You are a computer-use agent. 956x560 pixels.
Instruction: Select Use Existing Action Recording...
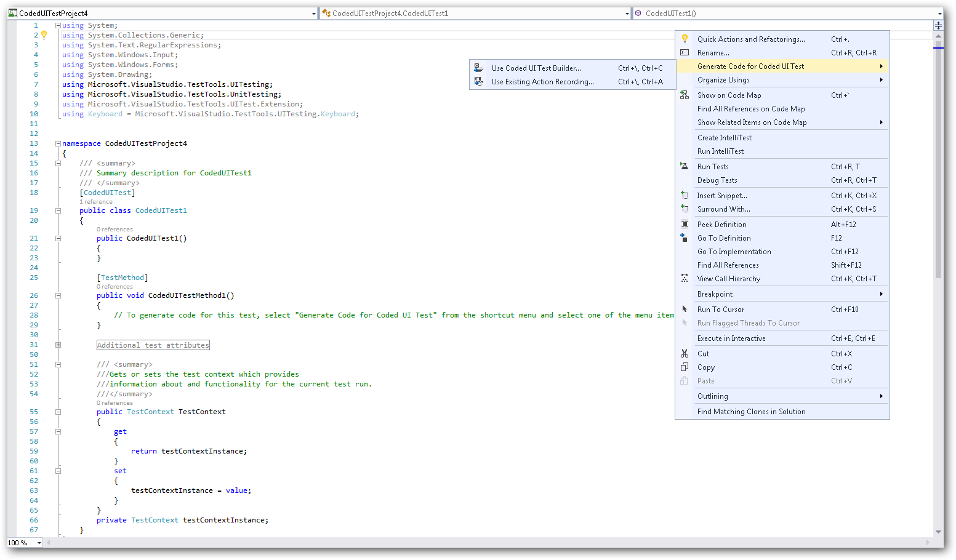click(x=572, y=81)
